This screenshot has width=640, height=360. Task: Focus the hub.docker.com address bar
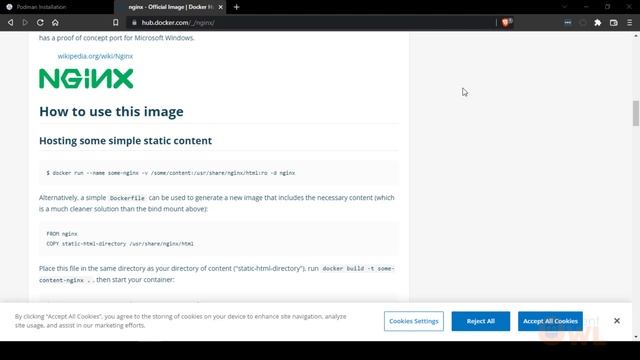310,23
